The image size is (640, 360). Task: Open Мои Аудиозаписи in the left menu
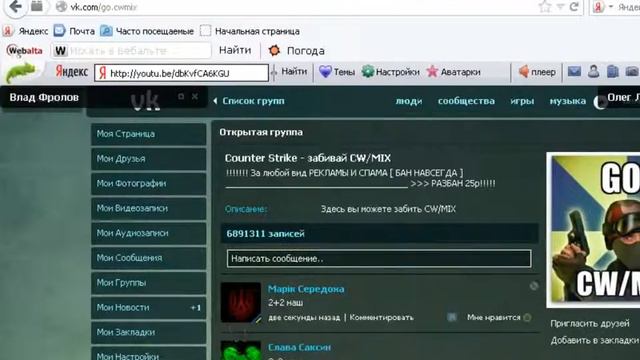click(149, 233)
